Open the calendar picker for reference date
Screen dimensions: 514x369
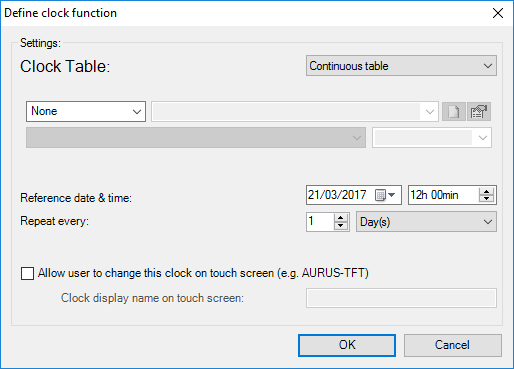[385, 195]
